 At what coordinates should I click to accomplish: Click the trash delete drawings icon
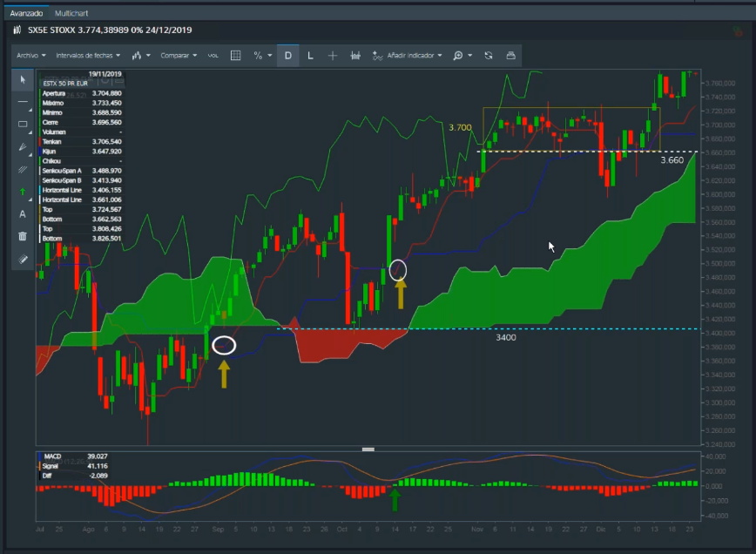[23, 236]
